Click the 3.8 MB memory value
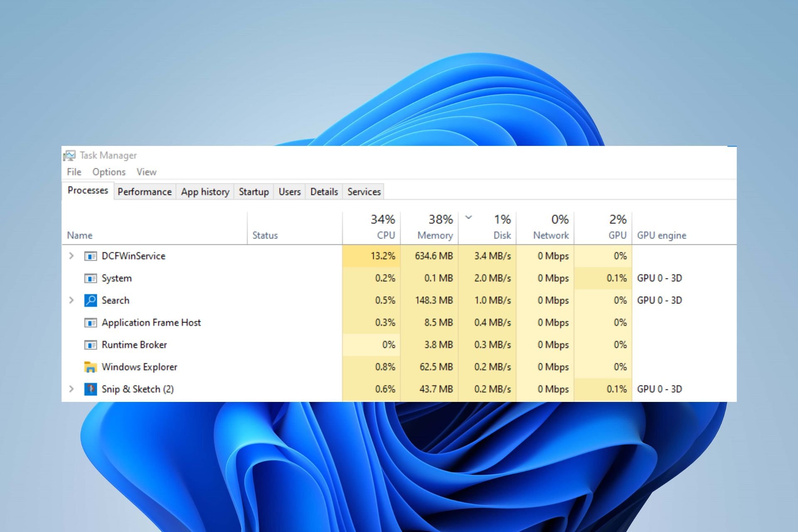 click(438, 345)
